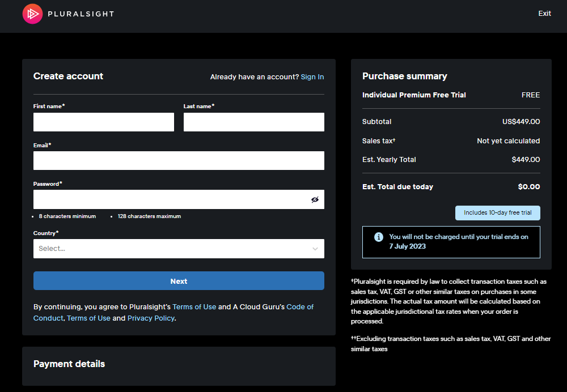The width and height of the screenshot is (567, 392).
Task: Click the Next button
Action: click(x=179, y=281)
